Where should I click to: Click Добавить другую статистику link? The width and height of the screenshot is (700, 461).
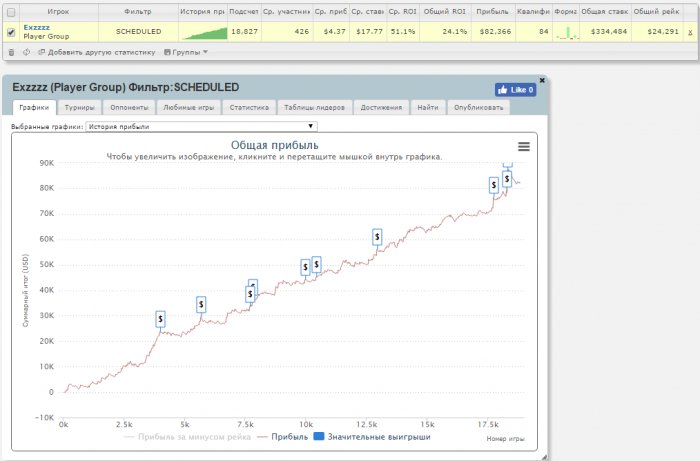pyautogui.click(x=97, y=52)
